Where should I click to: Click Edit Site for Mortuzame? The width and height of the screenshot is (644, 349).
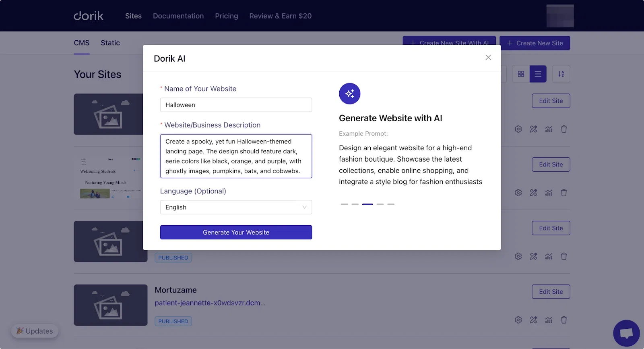551,292
